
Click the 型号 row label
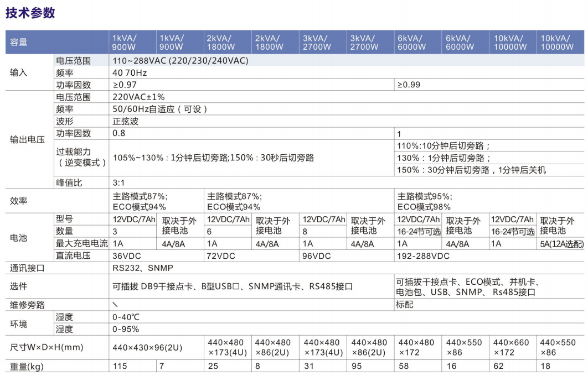tap(64, 219)
